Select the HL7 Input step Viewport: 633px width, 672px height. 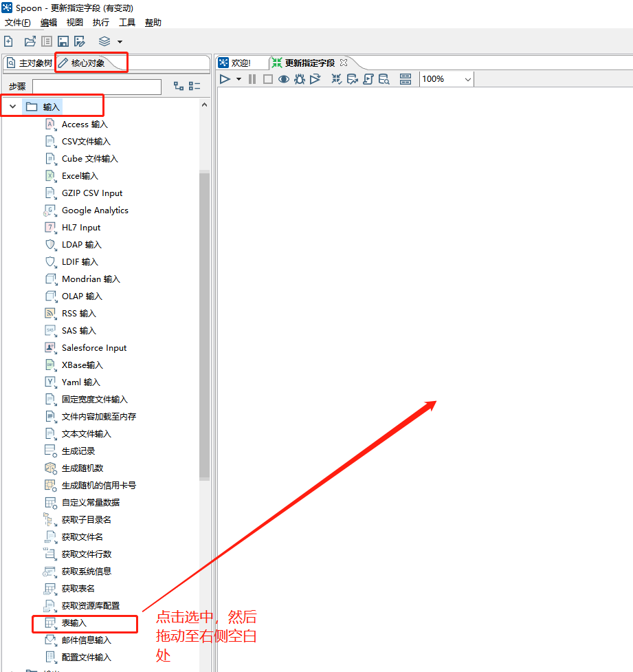click(x=72, y=228)
